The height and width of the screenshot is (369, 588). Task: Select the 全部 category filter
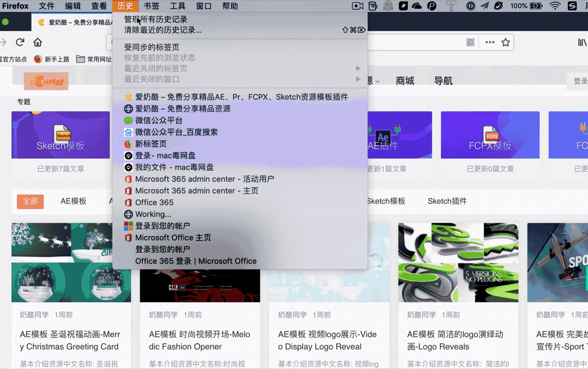pos(30,201)
